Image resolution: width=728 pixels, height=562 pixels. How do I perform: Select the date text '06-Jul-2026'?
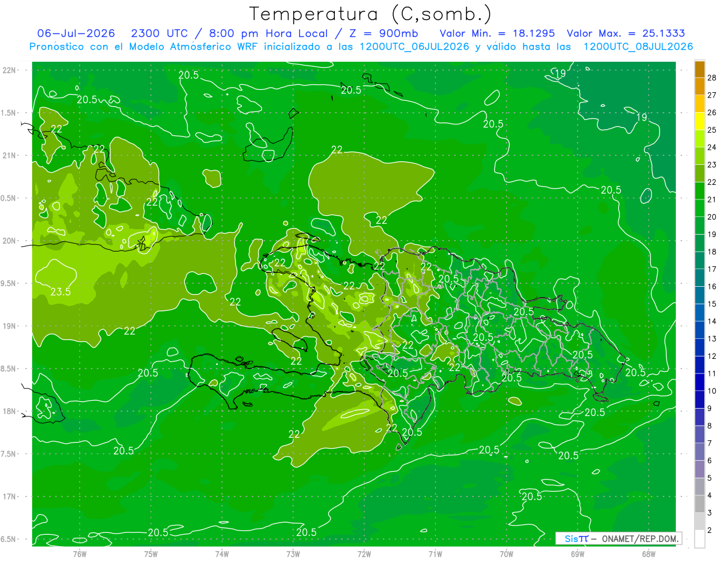76,33
